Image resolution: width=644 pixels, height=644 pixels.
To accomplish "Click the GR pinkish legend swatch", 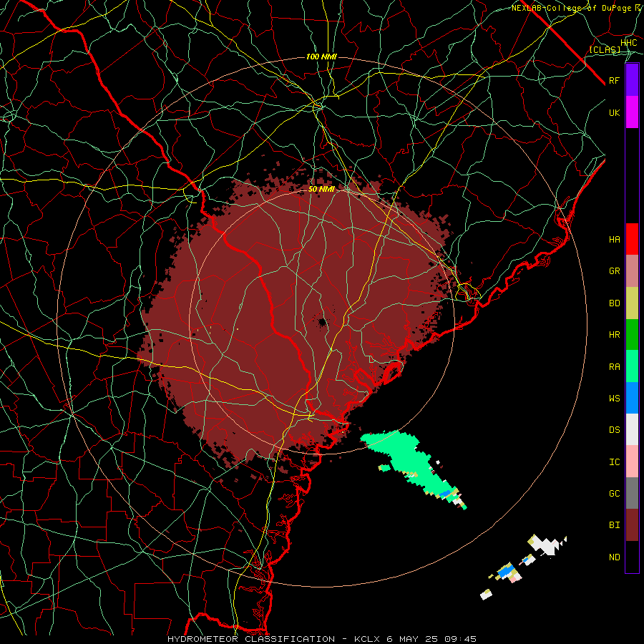I will [632, 270].
